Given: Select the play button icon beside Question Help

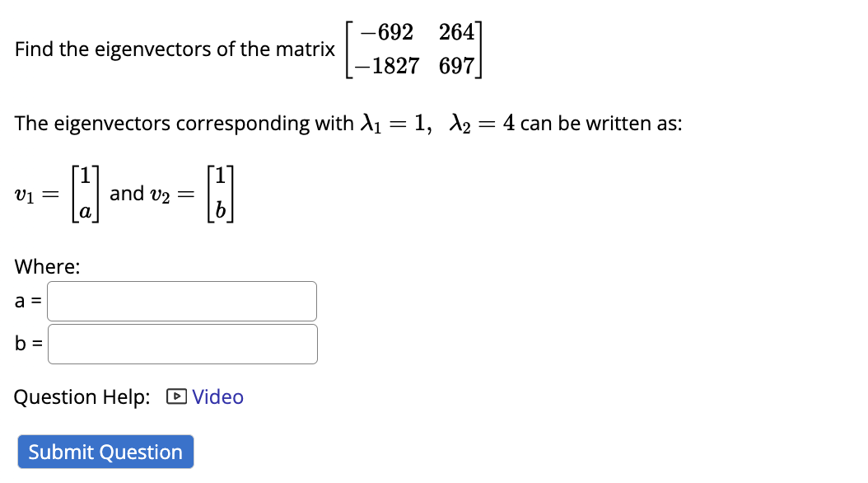Looking at the screenshot, I should coord(175,397).
